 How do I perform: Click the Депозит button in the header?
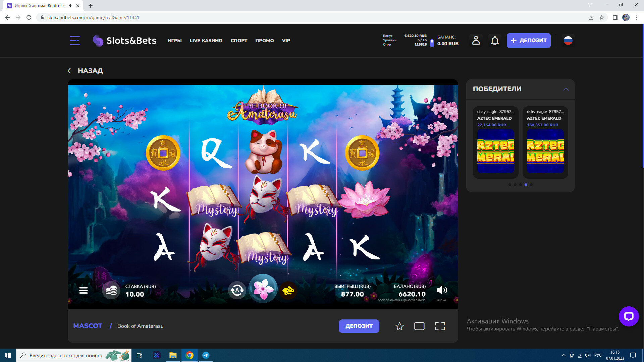tap(528, 41)
